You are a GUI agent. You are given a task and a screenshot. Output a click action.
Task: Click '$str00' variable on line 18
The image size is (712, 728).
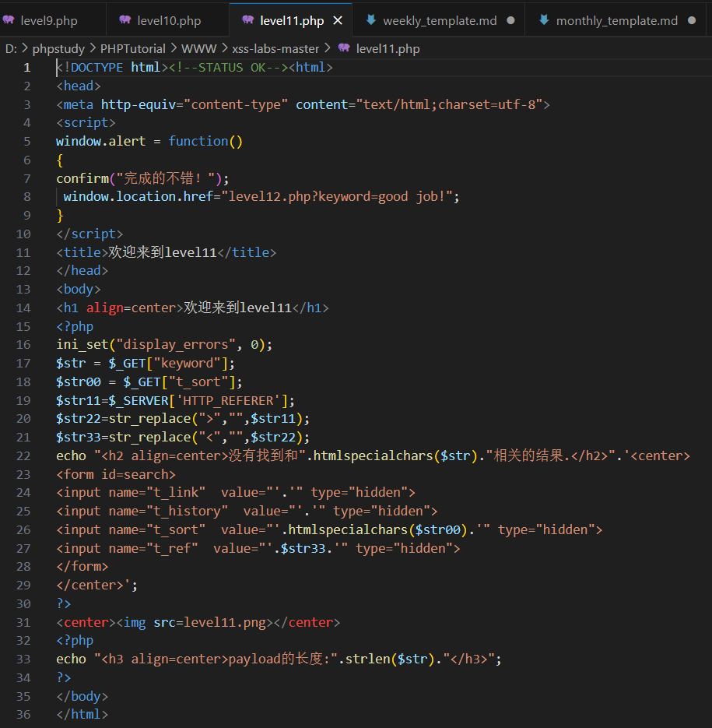pyautogui.click(x=79, y=382)
